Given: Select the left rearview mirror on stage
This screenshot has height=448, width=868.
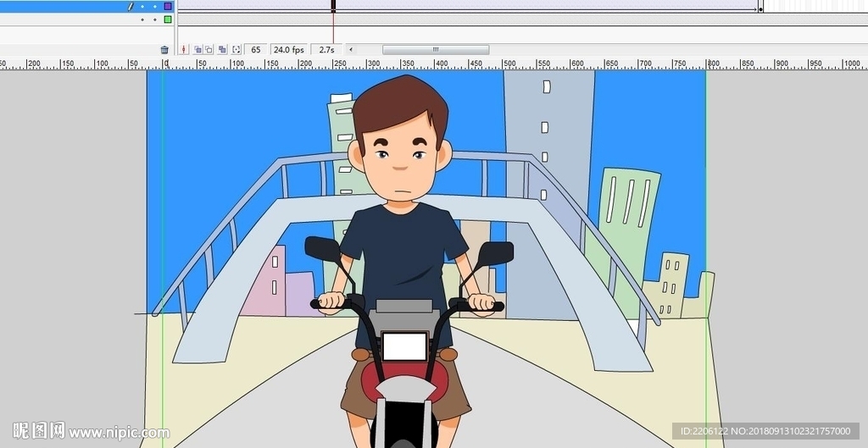Looking at the screenshot, I should 323,249.
